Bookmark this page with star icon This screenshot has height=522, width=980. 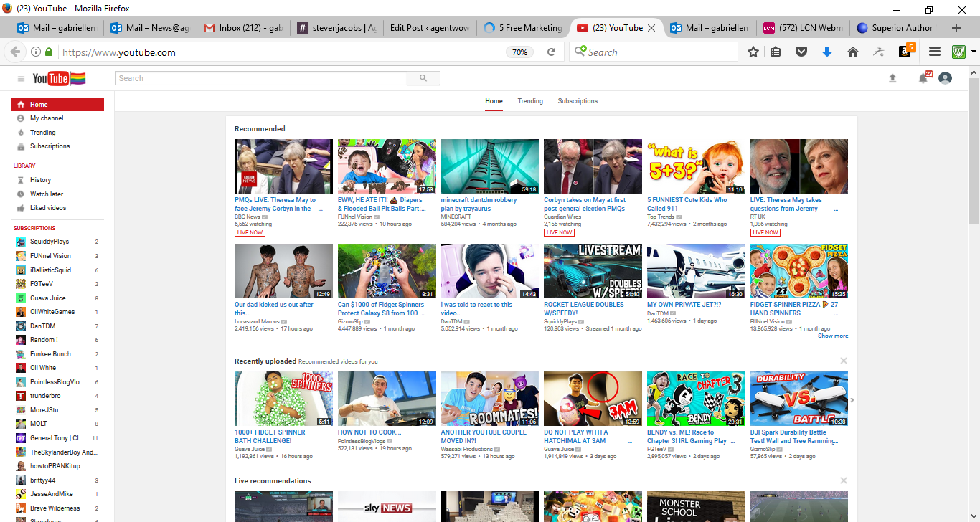(753, 52)
